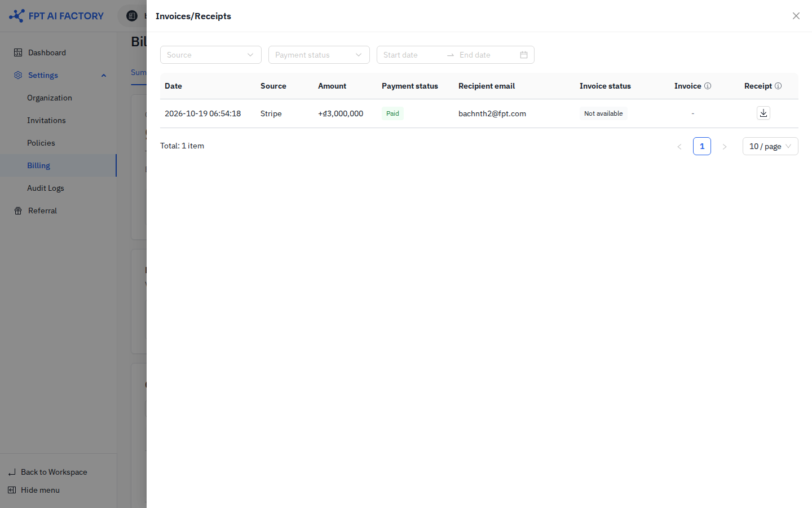
Task: Click the Total: 1 item text
Action: tap(182, 146)
